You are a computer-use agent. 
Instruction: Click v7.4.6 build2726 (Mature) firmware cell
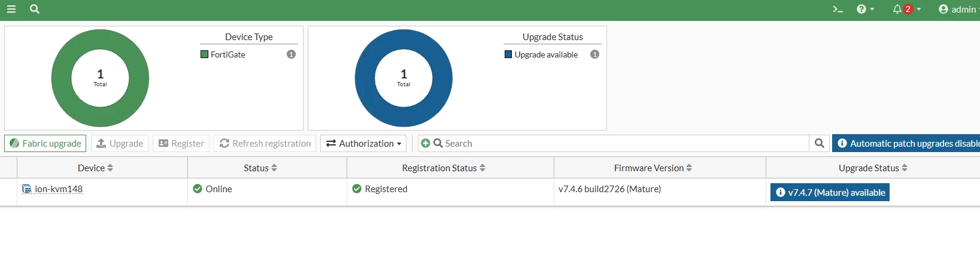pos(609,189)
